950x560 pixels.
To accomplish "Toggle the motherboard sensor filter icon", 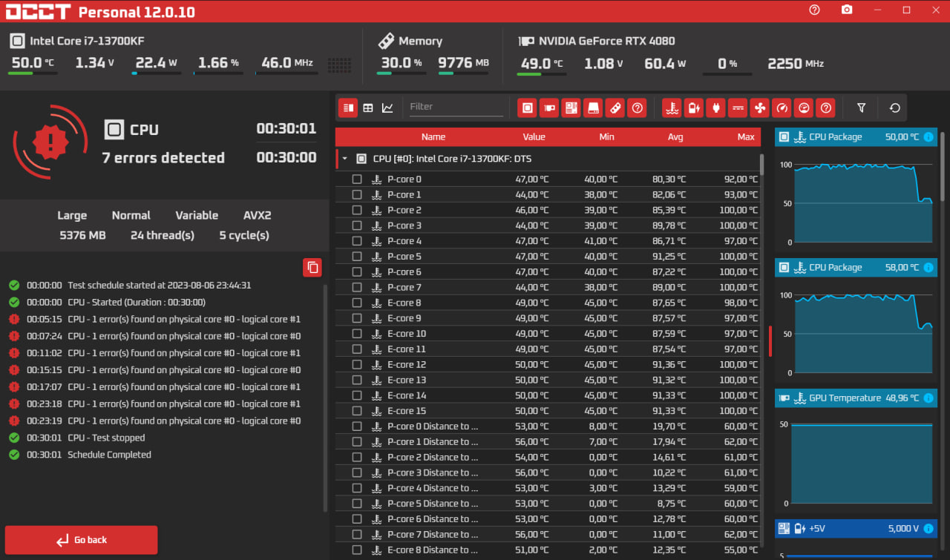I will click(571, 108).
